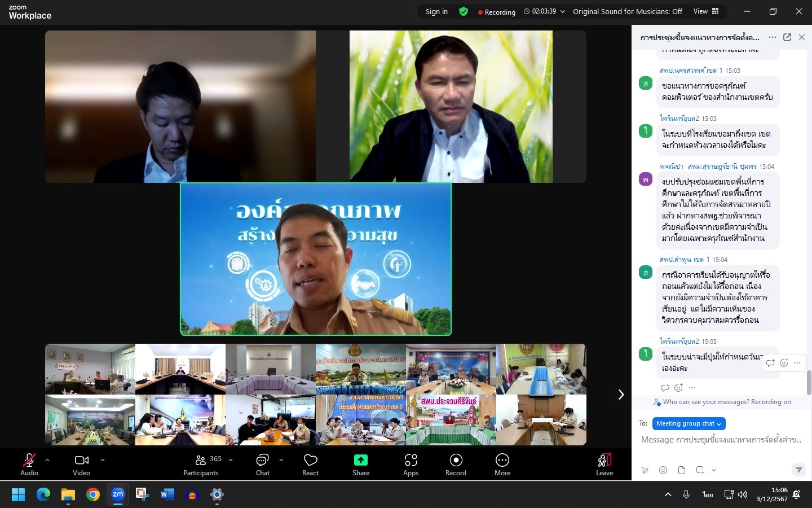The height and width of the screenshot is (508, 812).
Task: Open hover ellipsis menu on 15:05 message
Action: [797, 363]
